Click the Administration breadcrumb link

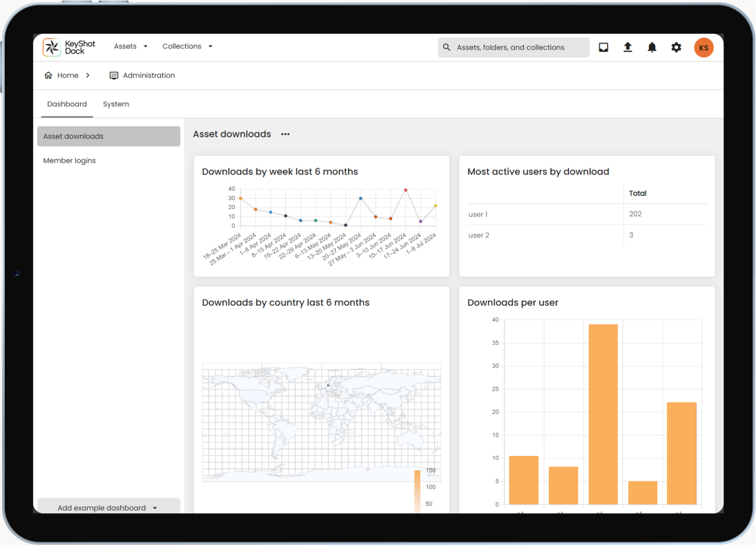click(148, 75)
